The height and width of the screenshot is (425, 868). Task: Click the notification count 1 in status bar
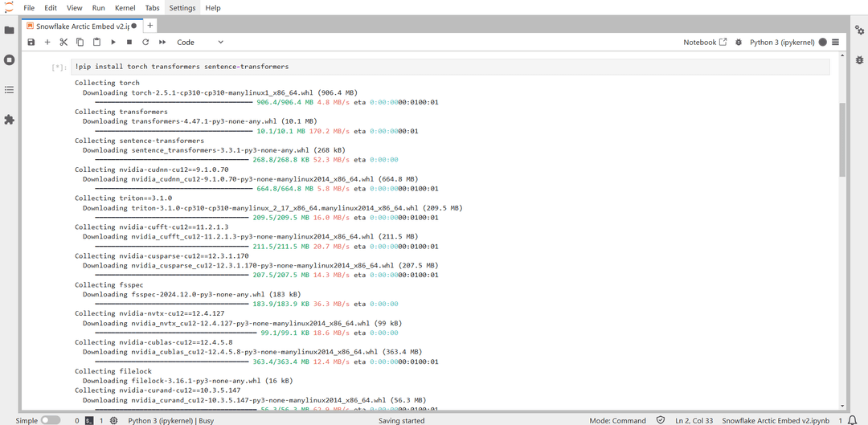[841, 420]
